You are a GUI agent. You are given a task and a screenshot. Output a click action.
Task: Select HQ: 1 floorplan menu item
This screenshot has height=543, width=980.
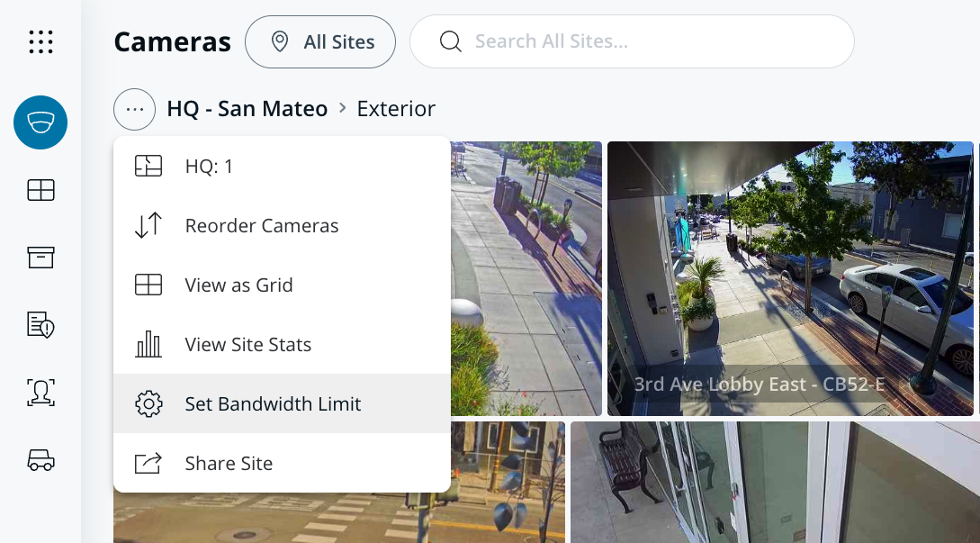[282, 166]
